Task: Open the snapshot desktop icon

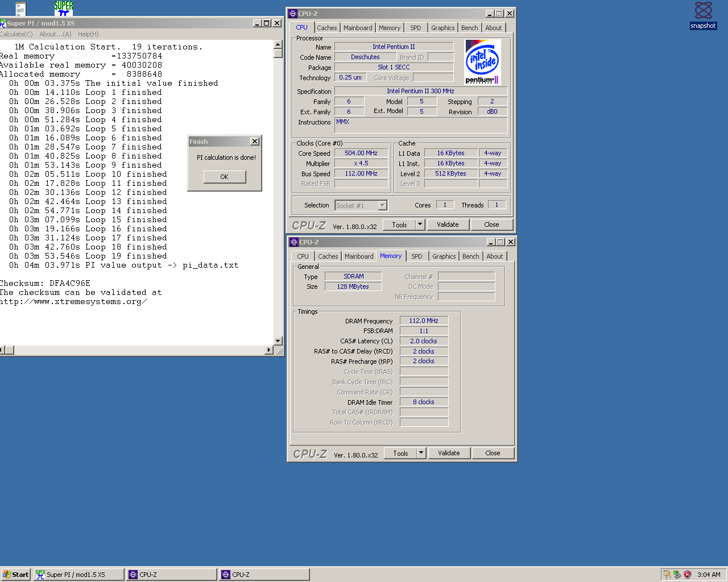Action: tap(703, 15)
